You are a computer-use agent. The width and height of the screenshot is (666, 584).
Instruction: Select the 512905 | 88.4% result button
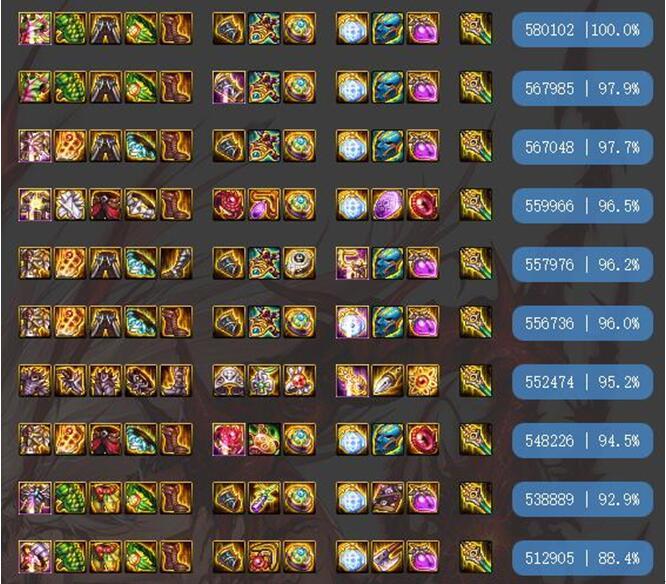(x=582, y=558)
